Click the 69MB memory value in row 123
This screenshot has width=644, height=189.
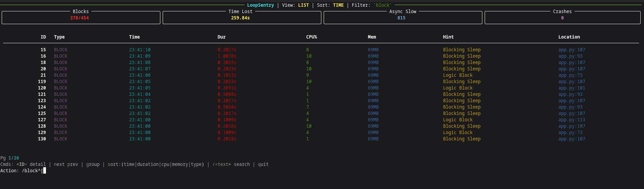tap(373, 101)
